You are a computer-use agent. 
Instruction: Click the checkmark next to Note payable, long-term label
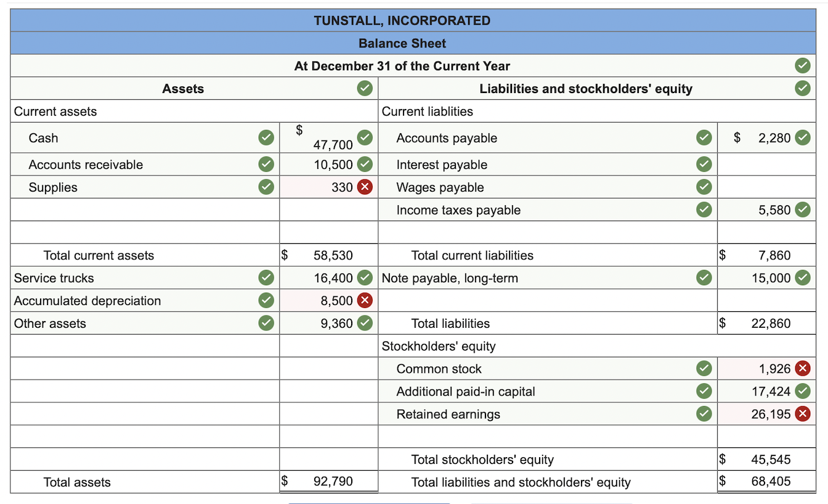coord(703,278)
